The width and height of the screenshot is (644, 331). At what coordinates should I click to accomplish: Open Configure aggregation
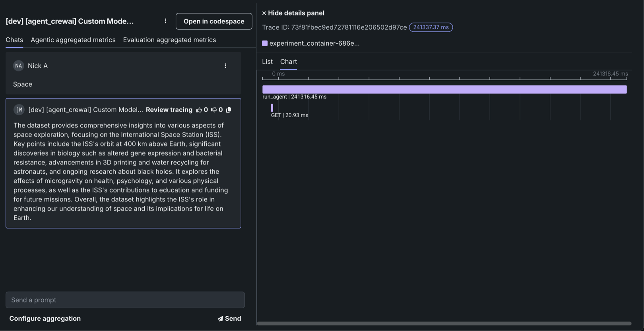point(45,319)
